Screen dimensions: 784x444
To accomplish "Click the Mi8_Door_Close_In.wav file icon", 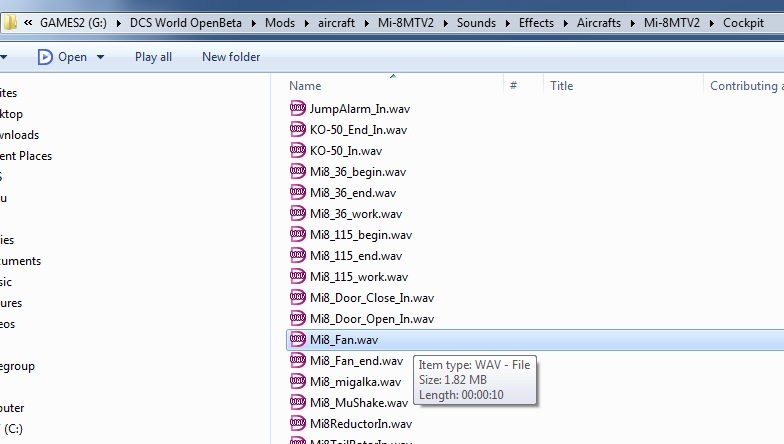I will click(x=298, y=297).
